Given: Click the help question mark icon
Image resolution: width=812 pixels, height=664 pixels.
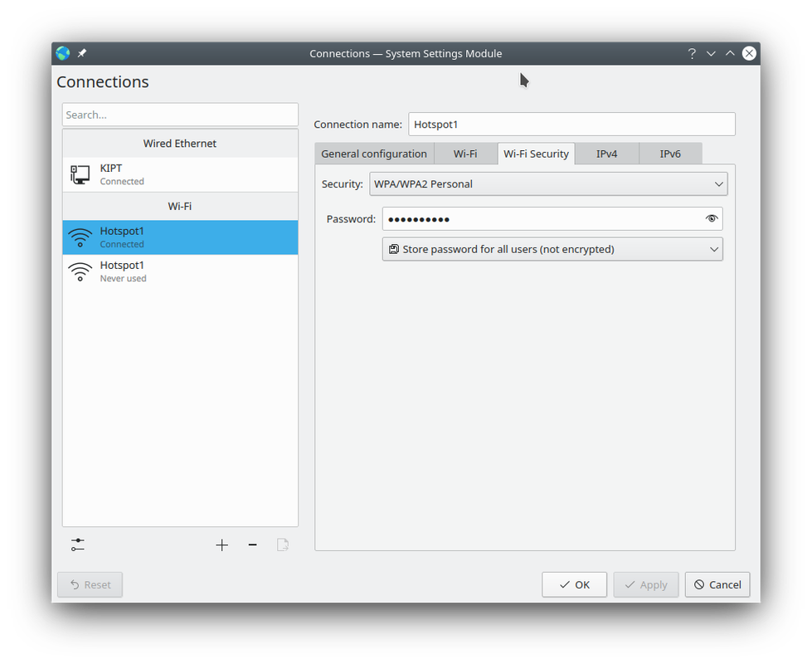Looking at the screenshot, I should click(x=692, y=53).
